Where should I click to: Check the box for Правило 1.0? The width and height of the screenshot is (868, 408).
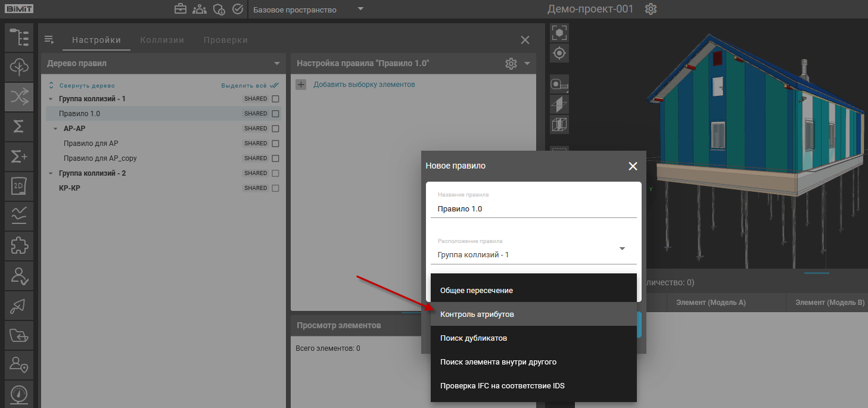(x=275, y=114)
